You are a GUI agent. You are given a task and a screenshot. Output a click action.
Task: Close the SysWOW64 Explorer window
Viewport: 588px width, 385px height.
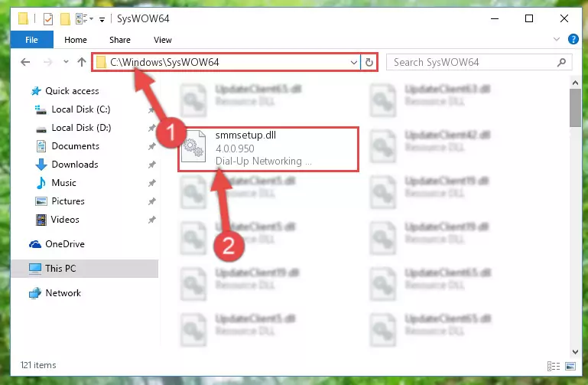click(564, 18)
